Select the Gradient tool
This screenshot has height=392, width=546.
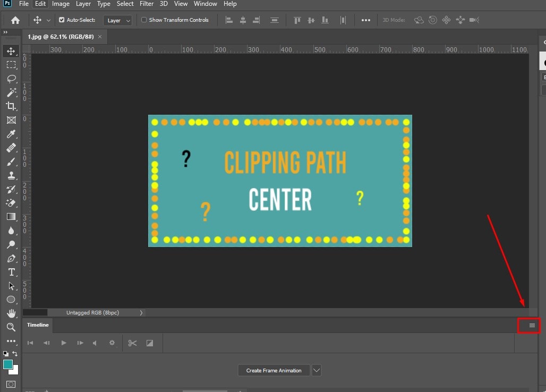pos(11,217)
